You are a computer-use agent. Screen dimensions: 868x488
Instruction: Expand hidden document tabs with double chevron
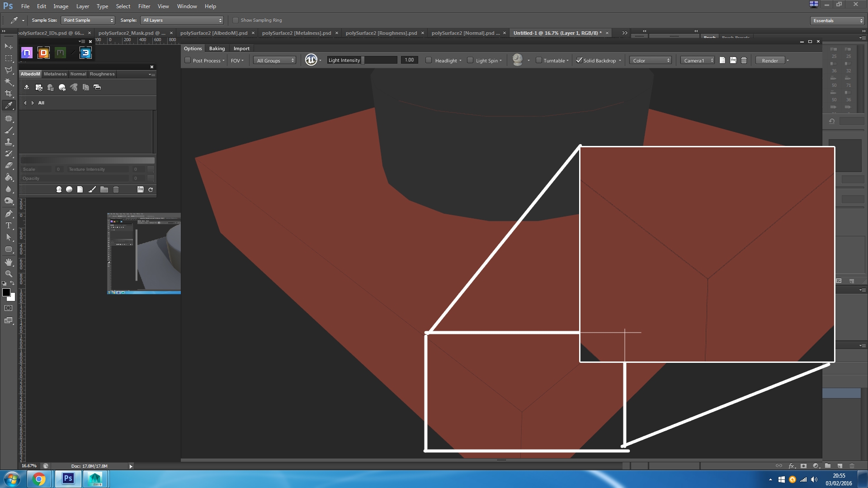tap(625, 33)
